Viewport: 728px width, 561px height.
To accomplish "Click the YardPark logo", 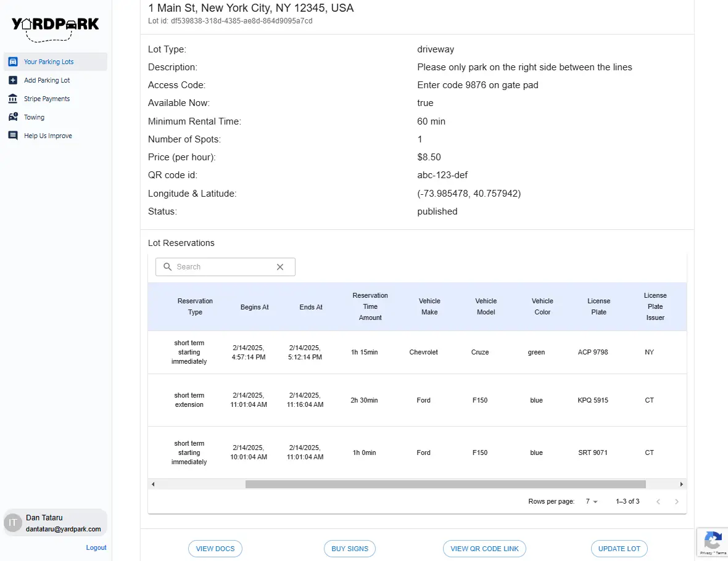I will 56,29.
